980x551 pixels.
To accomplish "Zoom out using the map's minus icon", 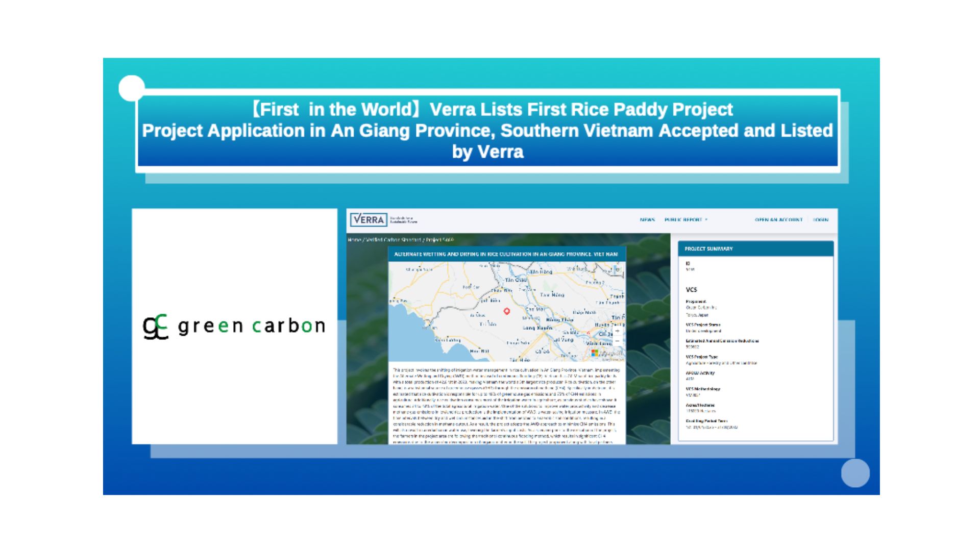I will click(618, 341).
